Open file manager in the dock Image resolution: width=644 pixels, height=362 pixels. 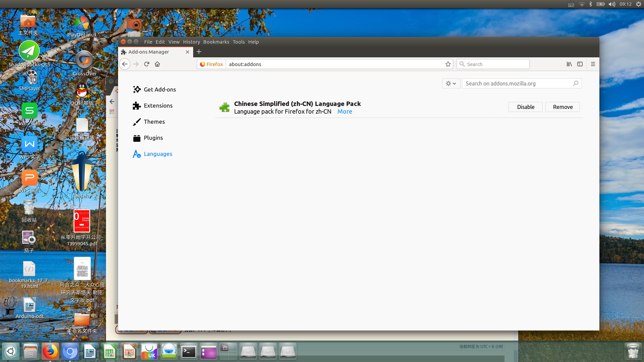(31, 351)
